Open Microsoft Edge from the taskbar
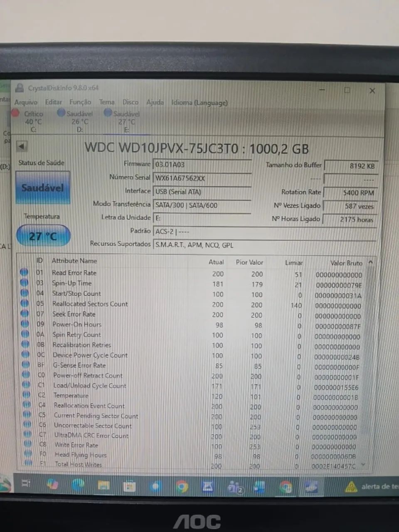399x532 pixels. pos(78,485)
